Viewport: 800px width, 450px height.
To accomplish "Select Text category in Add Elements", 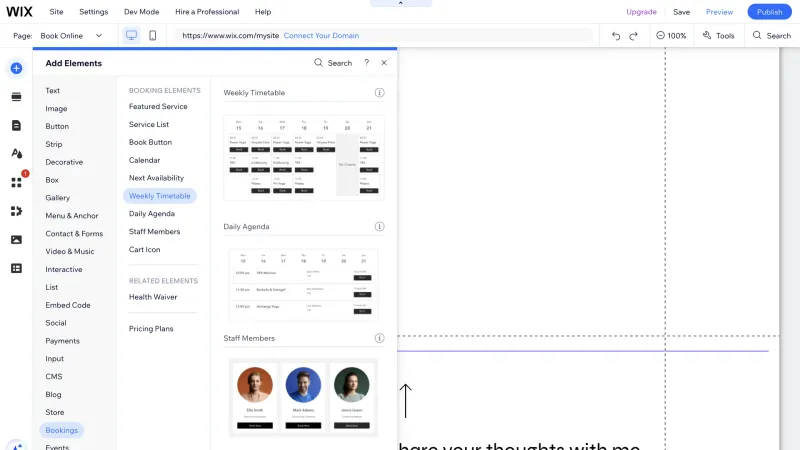I will pyautogui.click(x=53, y=90).
